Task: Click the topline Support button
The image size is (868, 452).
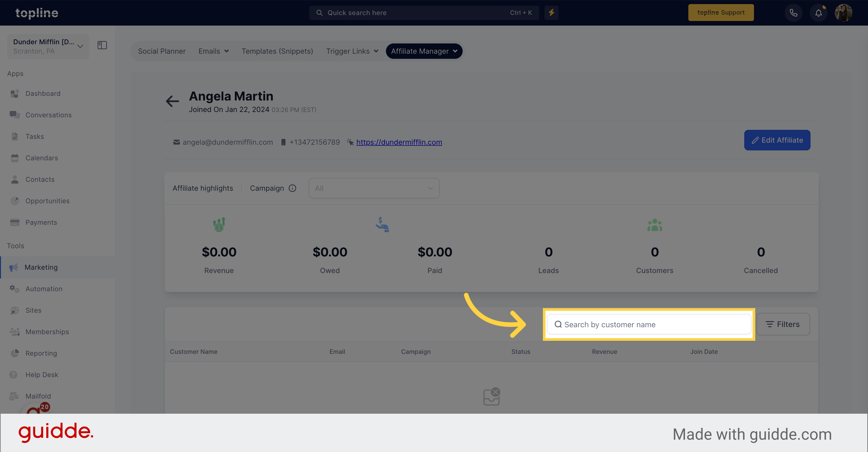Action: pos(721,13)
